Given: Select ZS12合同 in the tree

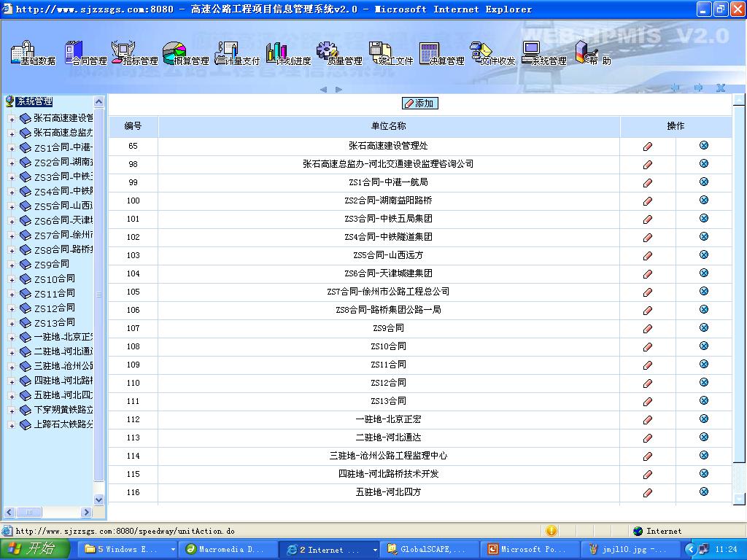Looking at the screenshot, I should (x=54, y=308).
